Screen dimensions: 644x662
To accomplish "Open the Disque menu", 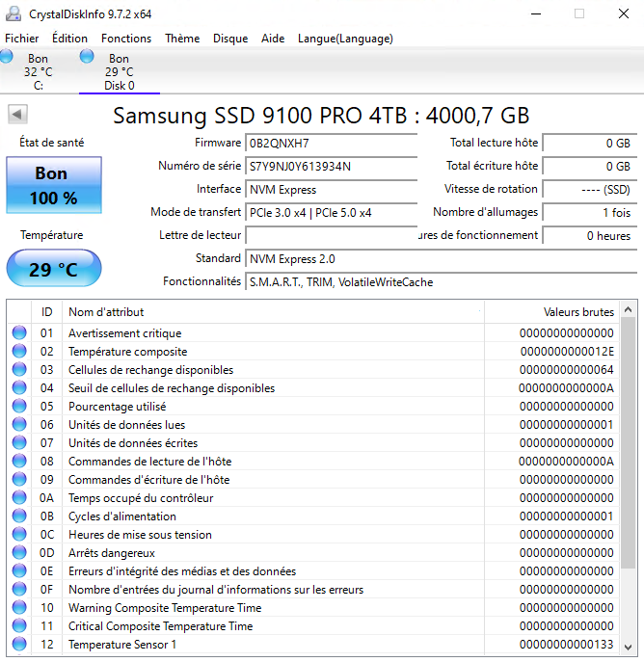I will [x=230, y=39].
